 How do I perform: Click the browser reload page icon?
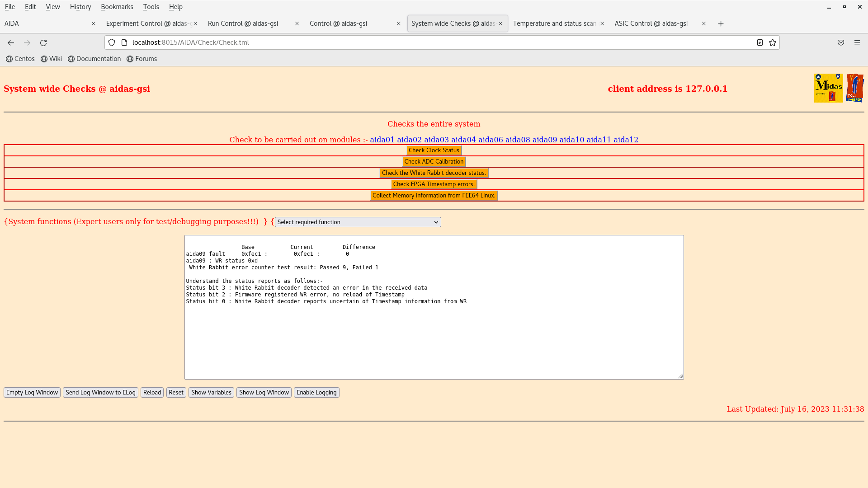point(43,42)
